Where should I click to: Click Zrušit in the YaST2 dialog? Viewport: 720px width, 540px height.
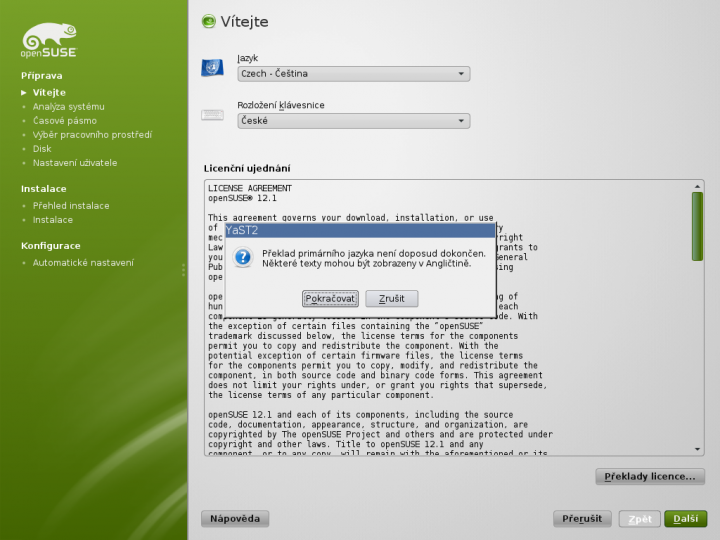pos(392,298)
